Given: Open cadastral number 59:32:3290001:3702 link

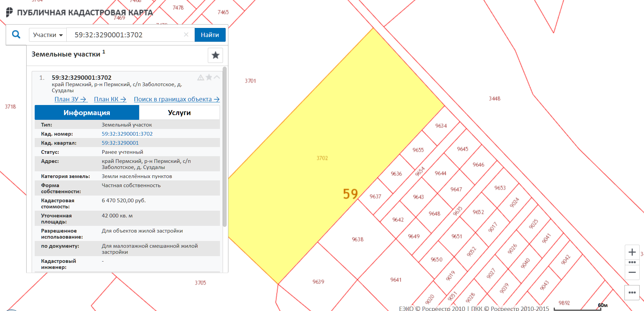Looking at the screenshot, I should click(x=127, y=134).
